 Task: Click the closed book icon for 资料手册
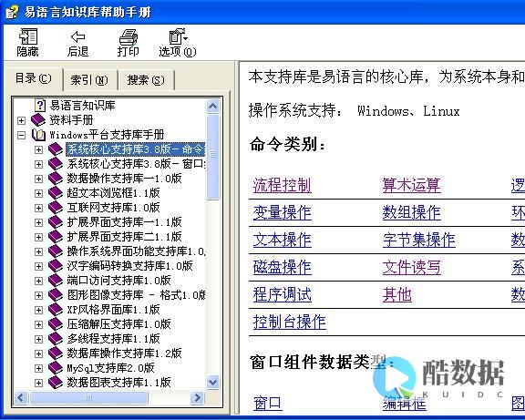pos(38,120)
